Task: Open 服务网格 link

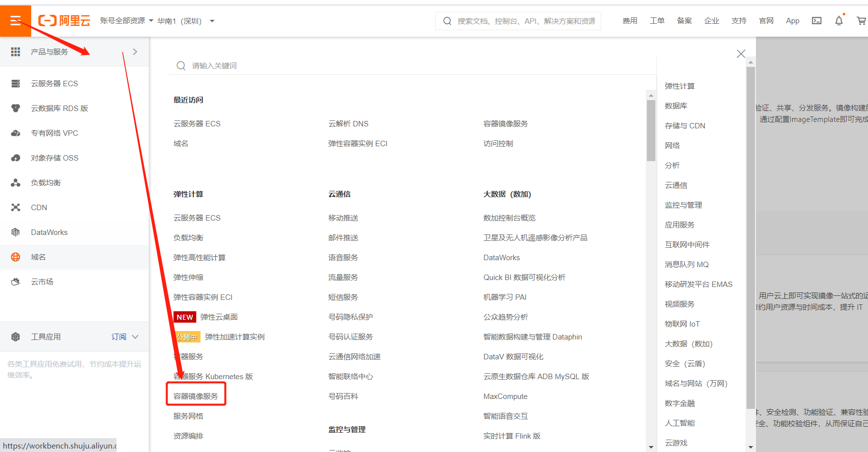Action: point(188,416)
